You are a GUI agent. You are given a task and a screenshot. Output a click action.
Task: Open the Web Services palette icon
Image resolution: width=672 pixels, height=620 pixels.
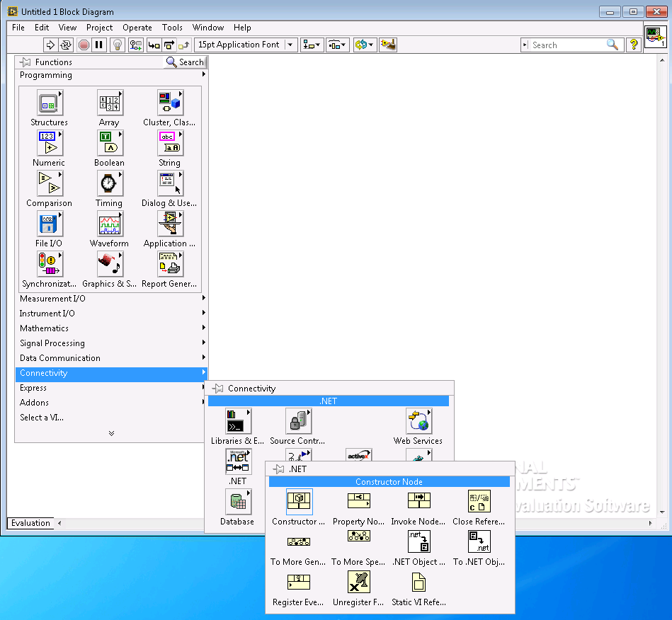pyautogui.click(x=418, y=421)
